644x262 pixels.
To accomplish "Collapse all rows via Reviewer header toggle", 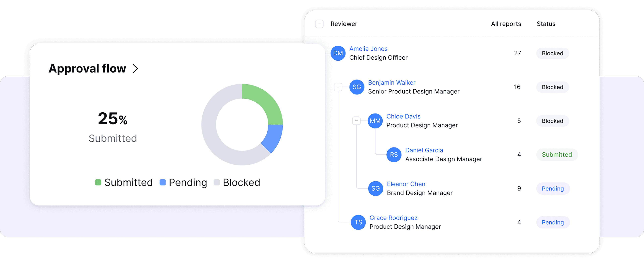I will 319,24.
